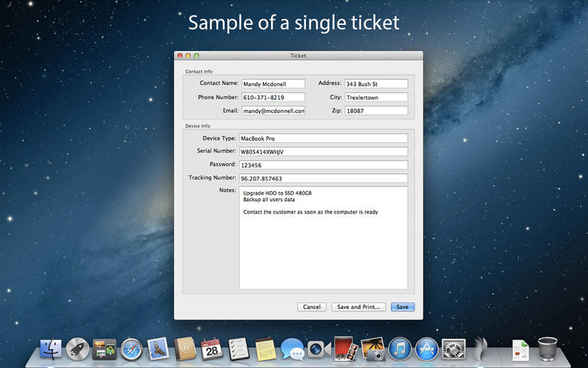This screenshot has width=588, height=368.
Task: Click Save and Print... button
Action: point(358,307)
